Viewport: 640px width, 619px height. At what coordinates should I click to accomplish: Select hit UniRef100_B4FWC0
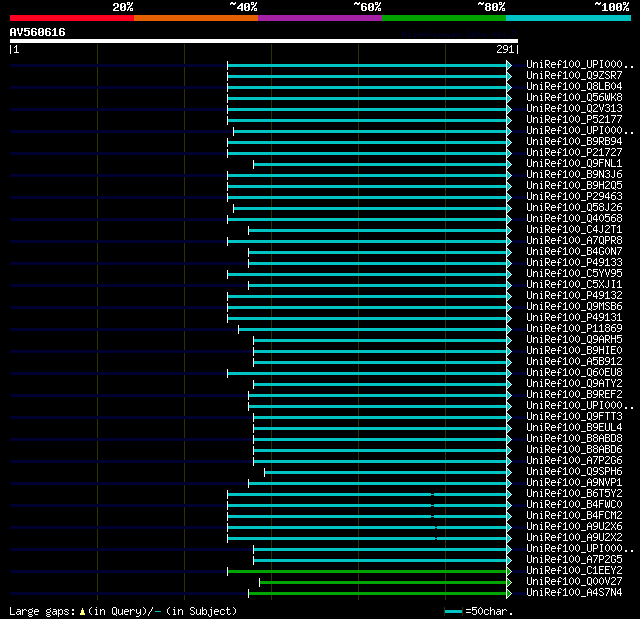click(574, 505)
